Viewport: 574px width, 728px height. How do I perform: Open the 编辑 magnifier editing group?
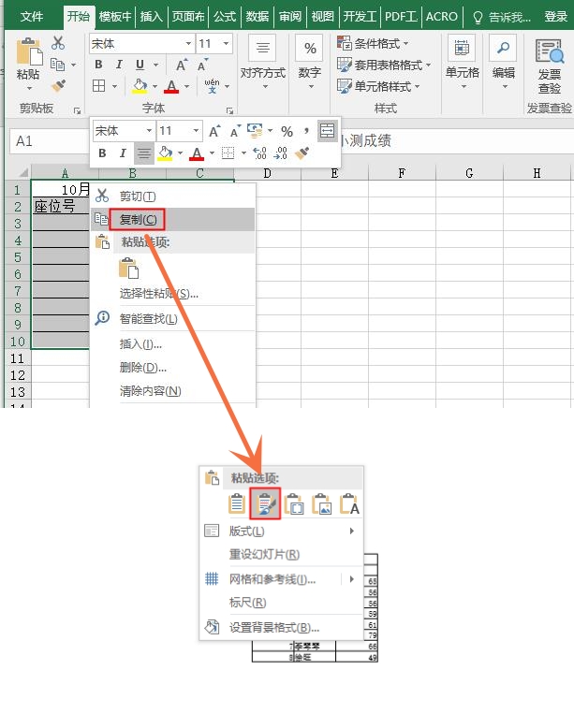click(503, 48)
